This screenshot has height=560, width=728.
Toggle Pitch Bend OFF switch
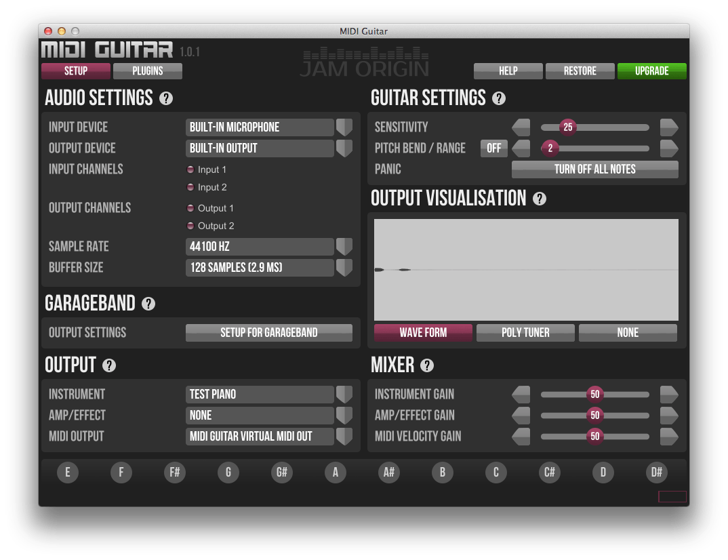(x=493, y=148)
